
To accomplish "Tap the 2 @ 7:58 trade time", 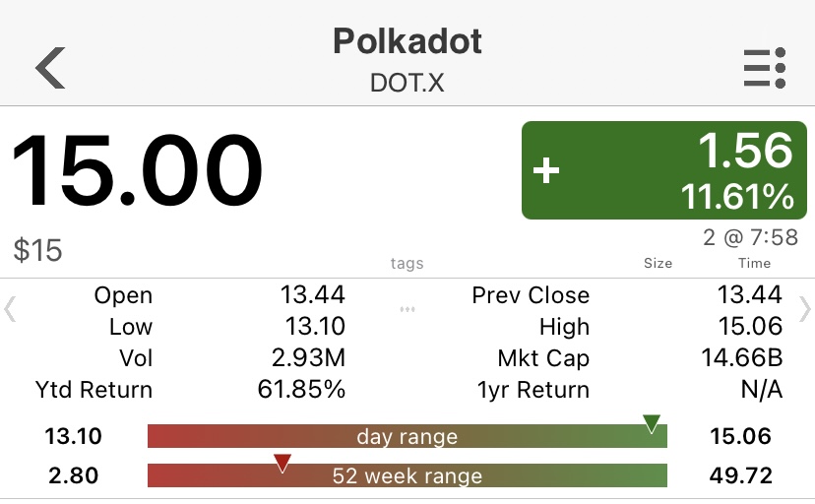I will point(751,237).
